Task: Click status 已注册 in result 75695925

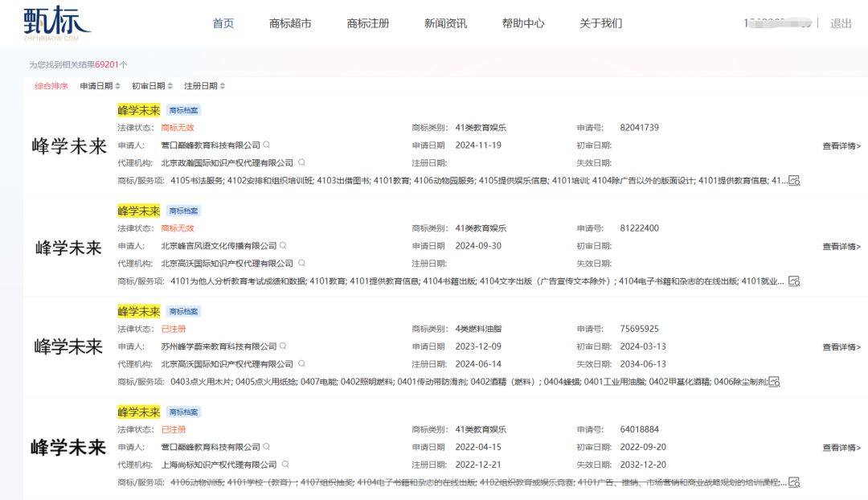Action: click(x=174, y=329)
